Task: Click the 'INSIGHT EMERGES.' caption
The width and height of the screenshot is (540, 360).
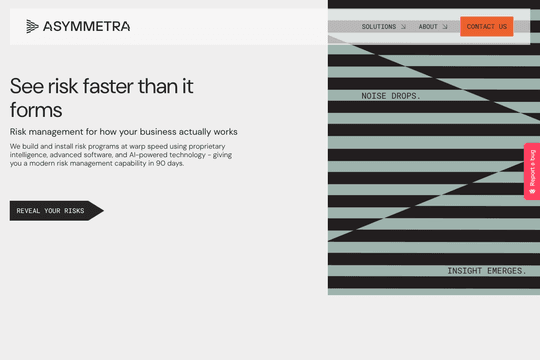Action: (487, 271)
